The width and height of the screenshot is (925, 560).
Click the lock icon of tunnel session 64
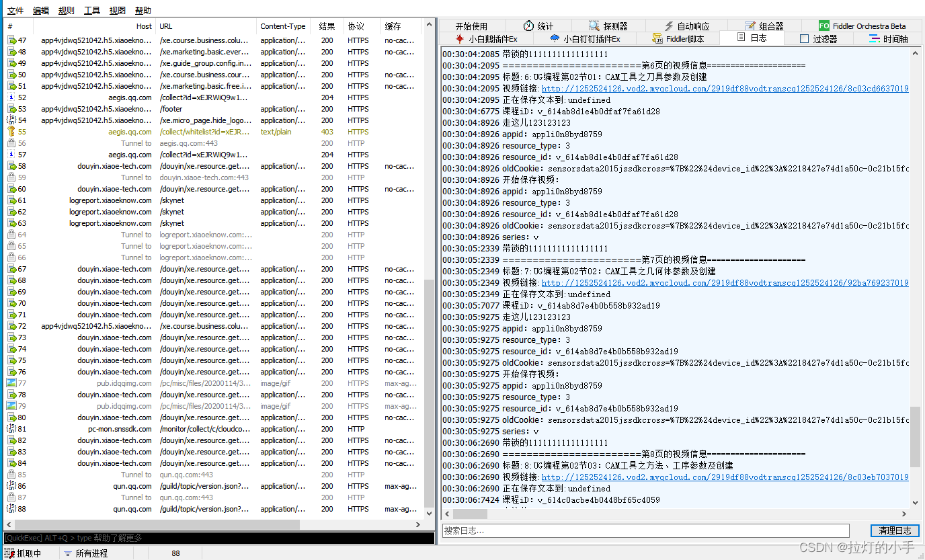point(11,235)
